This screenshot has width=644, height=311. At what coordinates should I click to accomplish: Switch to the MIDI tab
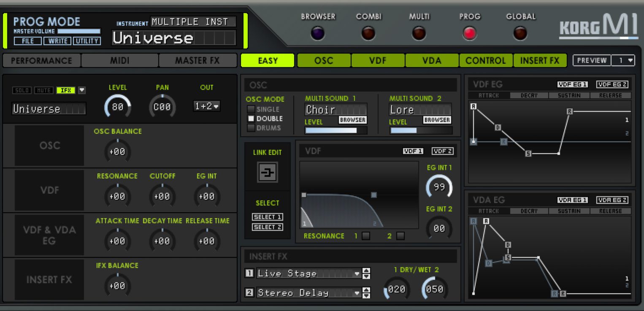click(120, 60)
